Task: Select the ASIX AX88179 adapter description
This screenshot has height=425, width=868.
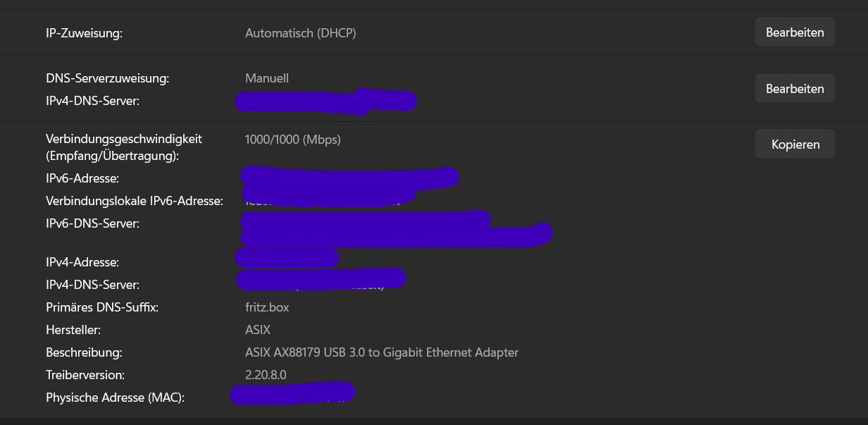Action: [383, 352]
